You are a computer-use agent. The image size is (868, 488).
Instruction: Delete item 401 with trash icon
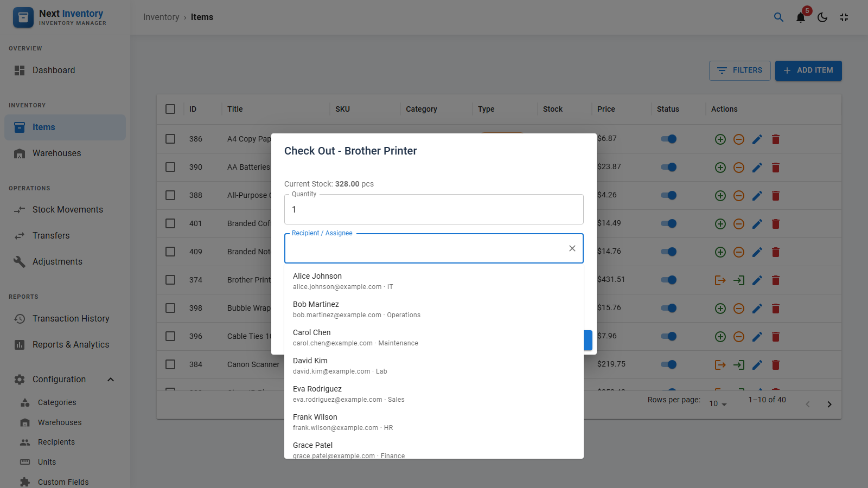coord(776,224)
